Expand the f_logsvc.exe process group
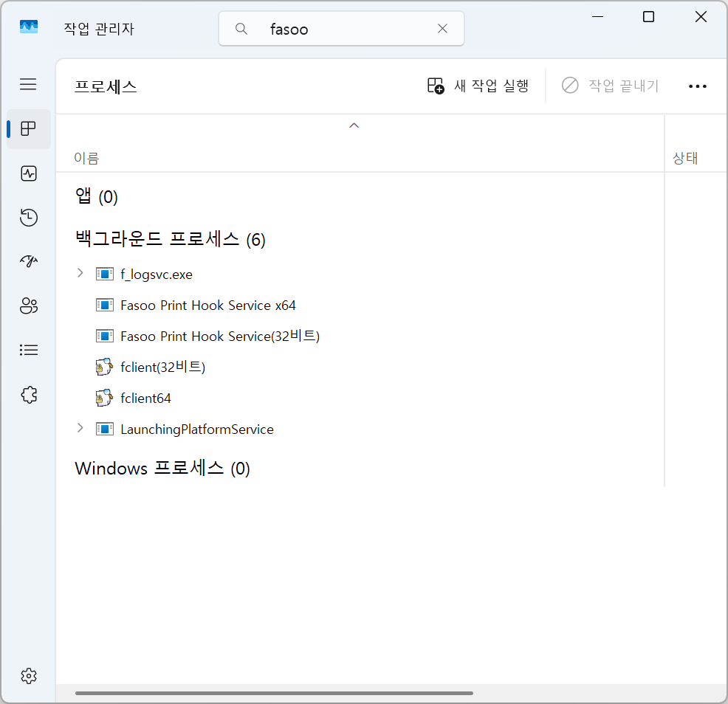The width and height of the screenshot is (728, 704). (80, 273)
